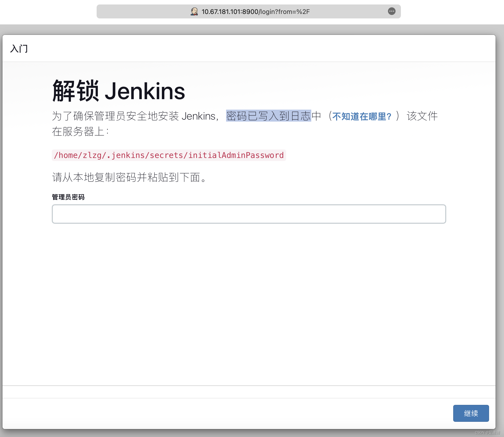Click the highlighted 密码已写入到日志 text
504x437 pixels.
pyautogui.click(x=268, y=116)
